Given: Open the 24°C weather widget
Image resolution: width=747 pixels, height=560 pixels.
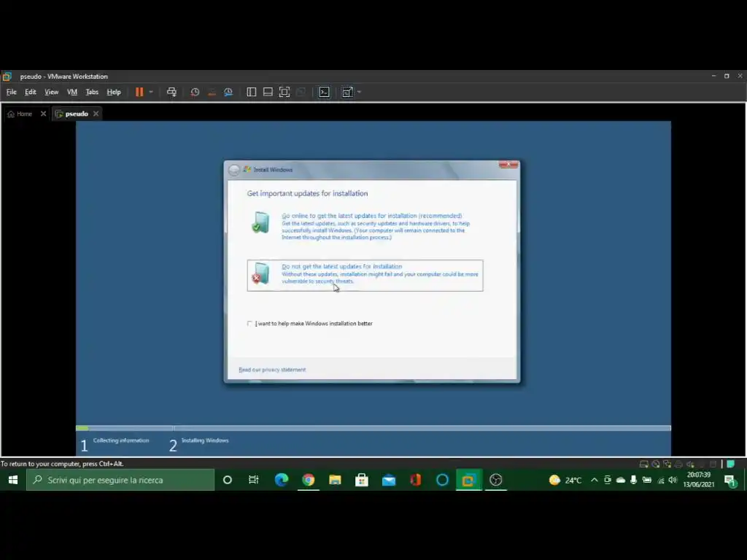Looking at the screenshot, I should (x=565, y=480).
